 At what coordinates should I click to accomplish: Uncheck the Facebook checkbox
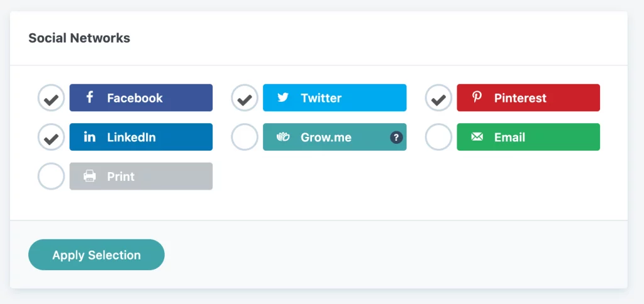[x=52, y=97]
